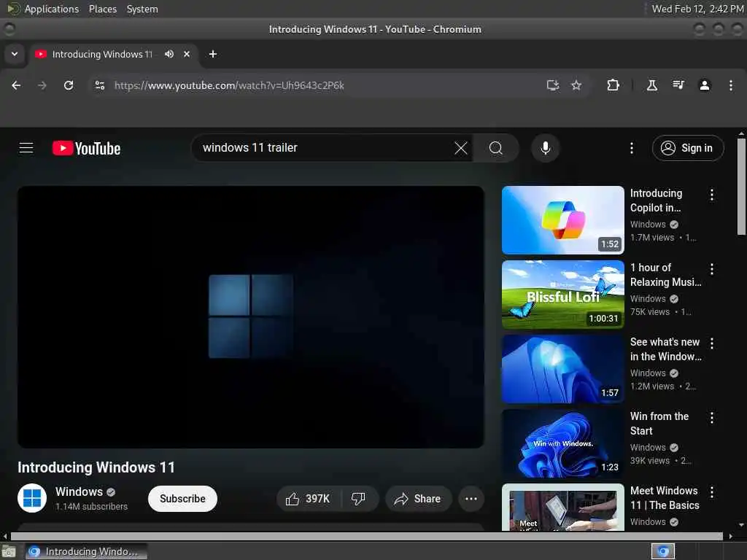Click the vertical scrollbar thumb
The image size is (747, 560).
pyautogui.click(x=741, y=186)
